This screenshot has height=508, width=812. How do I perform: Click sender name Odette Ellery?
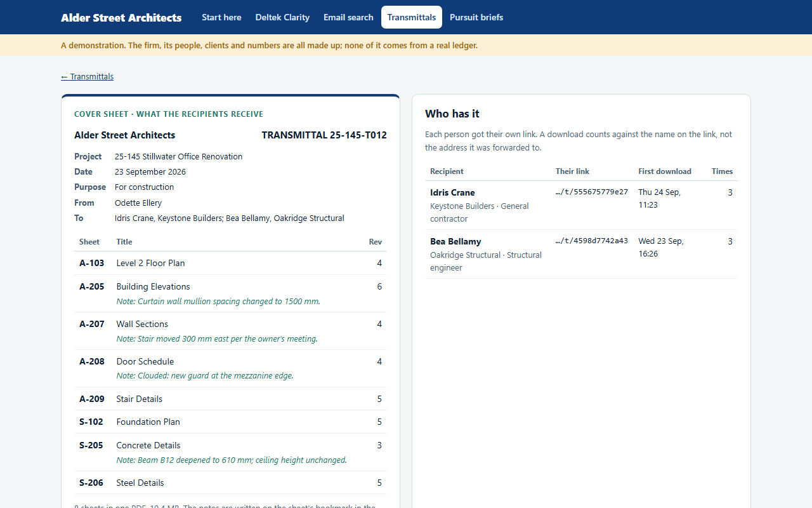click(138, 203)
